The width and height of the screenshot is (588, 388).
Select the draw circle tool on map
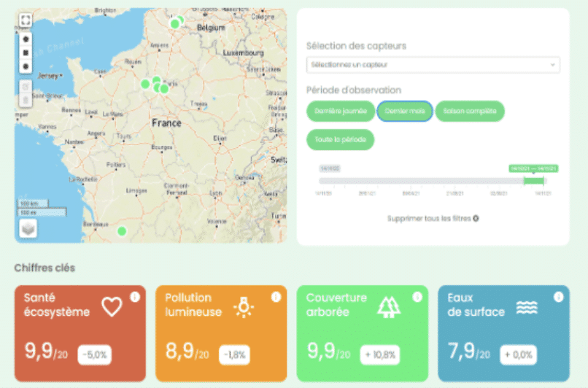[x=26, y=66]
